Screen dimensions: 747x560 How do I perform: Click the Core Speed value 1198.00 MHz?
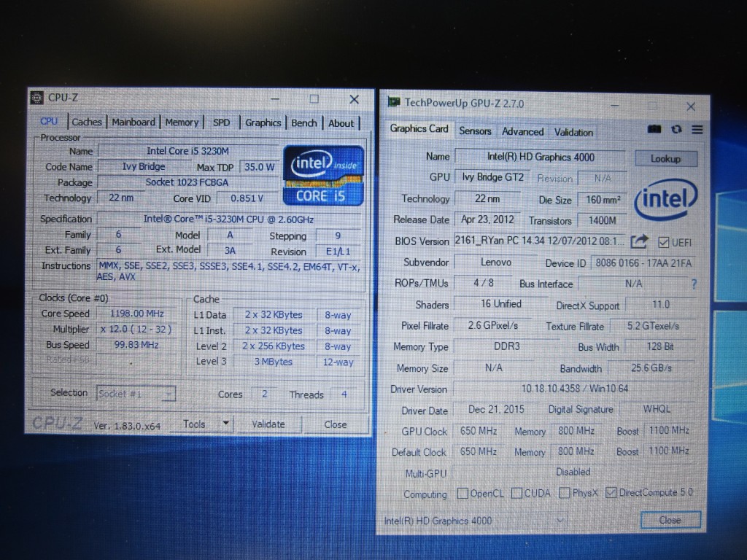[x=136, y=314]
